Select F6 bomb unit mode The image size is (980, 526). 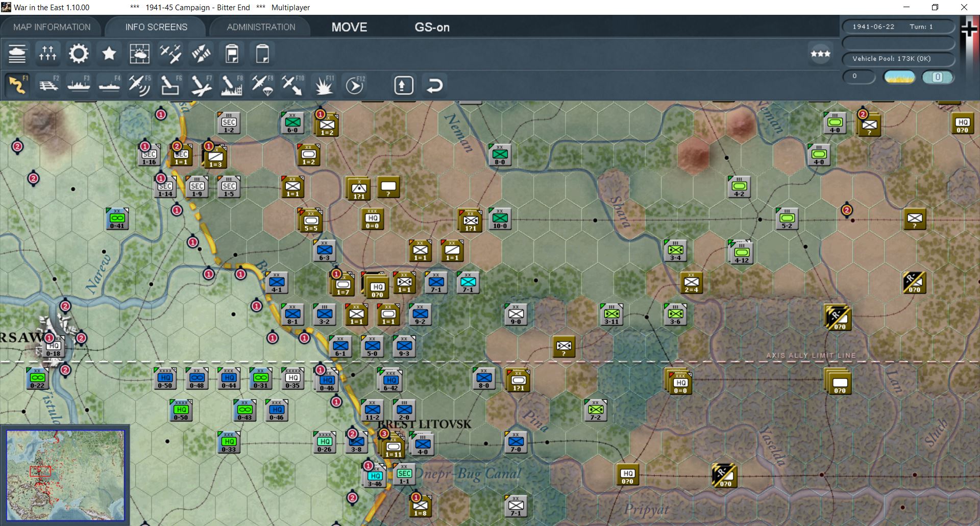tap(170, 85)
